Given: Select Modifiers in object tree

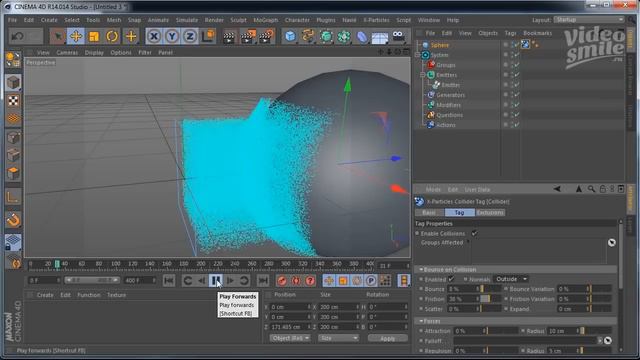Looking at the screenshot, I should [448, 105].
